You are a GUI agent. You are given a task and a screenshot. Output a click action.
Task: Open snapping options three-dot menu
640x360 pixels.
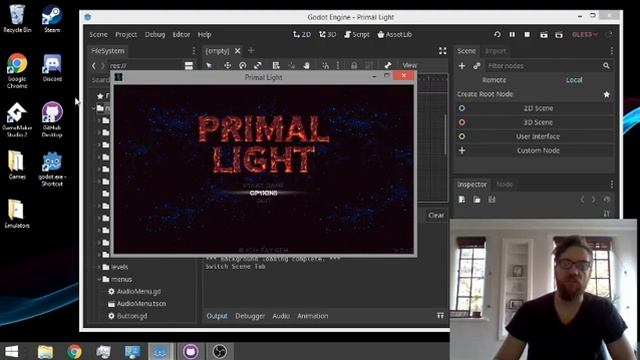(338, 65)
